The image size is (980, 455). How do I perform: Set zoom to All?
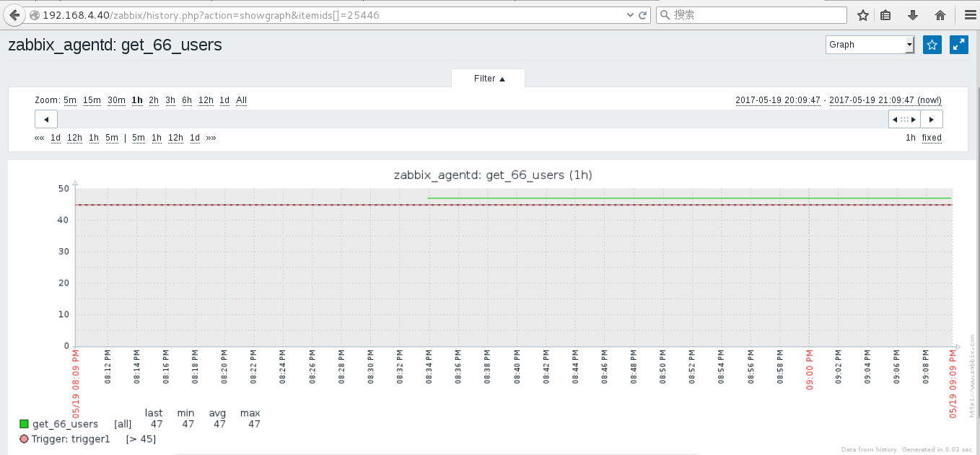242,100
